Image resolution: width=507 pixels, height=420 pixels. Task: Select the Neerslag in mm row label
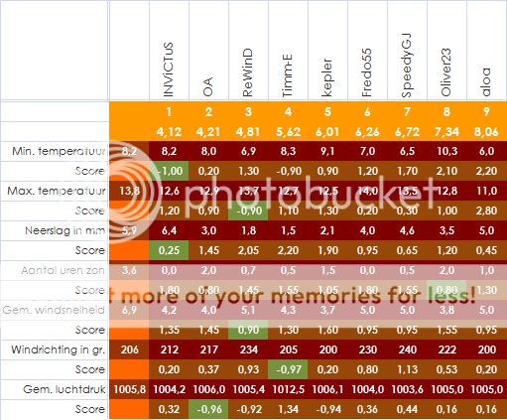tap(65, 230)
